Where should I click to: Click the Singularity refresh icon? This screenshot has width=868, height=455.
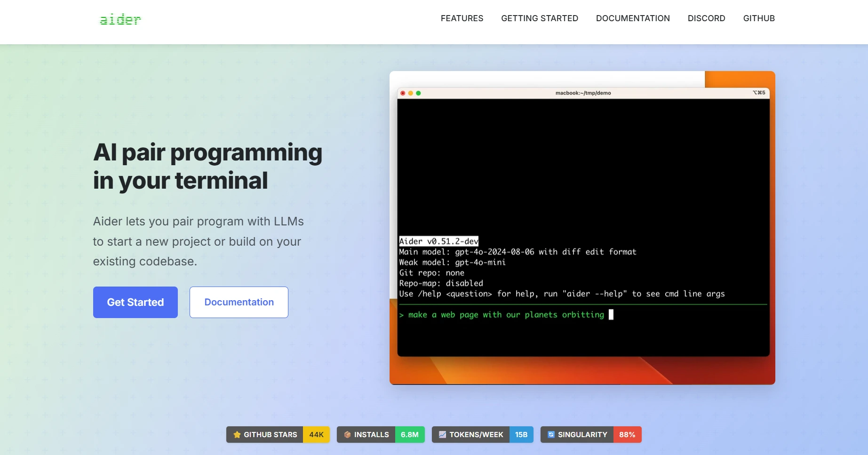[x=551, y=435]
